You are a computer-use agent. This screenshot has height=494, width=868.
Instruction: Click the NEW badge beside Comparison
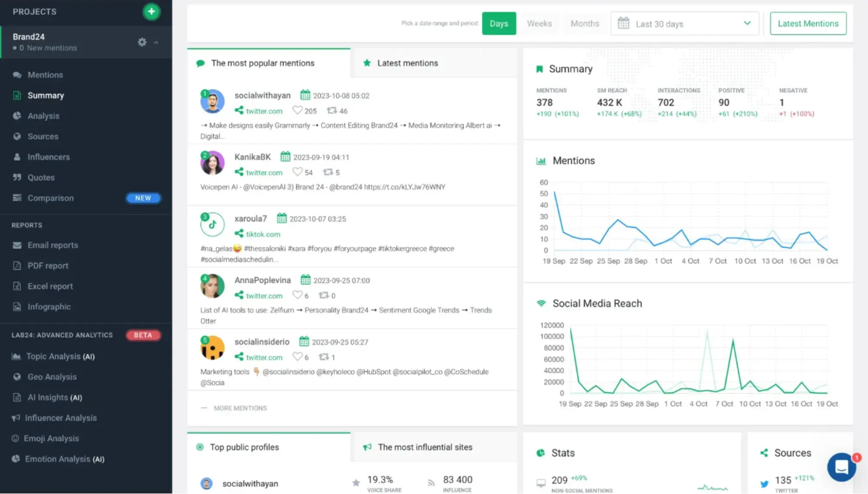click(x=143, y=198)
